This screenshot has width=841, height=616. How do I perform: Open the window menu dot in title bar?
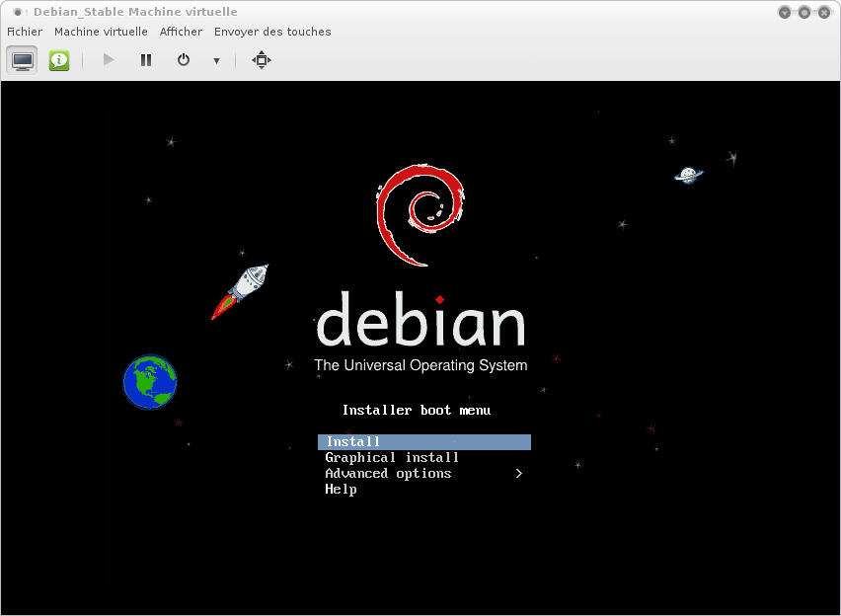click(18, 12)
